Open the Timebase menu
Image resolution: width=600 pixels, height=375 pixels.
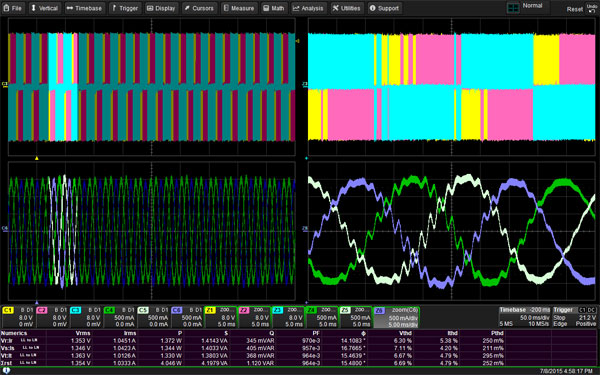point(85,8)
